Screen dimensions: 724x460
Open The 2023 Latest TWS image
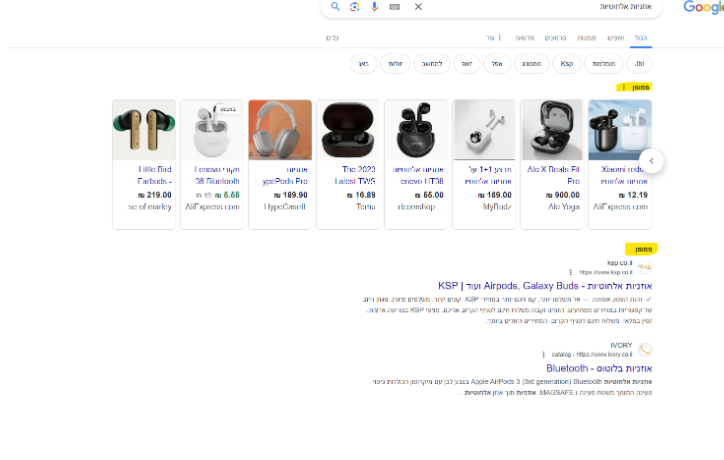(348, 130)
